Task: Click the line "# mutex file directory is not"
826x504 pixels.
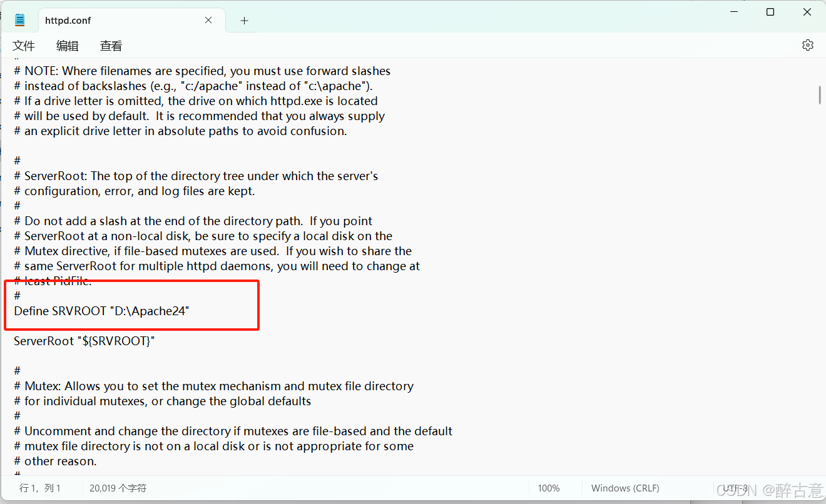Action: click(213, 446)
